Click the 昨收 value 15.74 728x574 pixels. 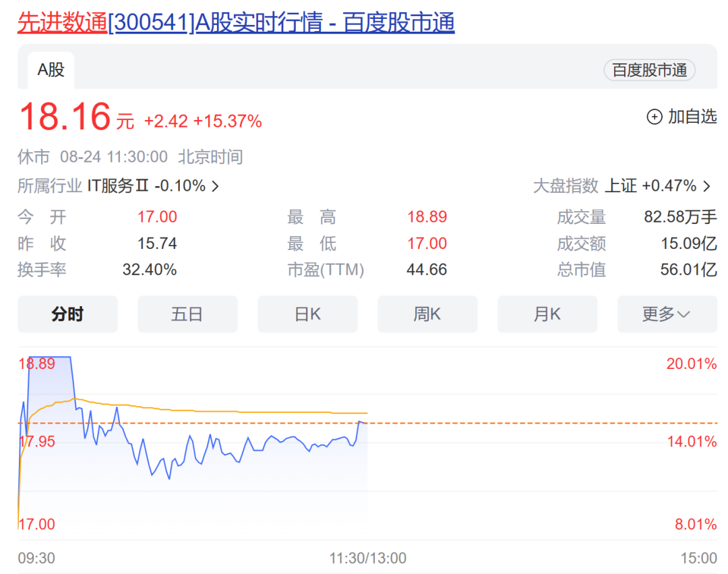(x=157, y=243)
